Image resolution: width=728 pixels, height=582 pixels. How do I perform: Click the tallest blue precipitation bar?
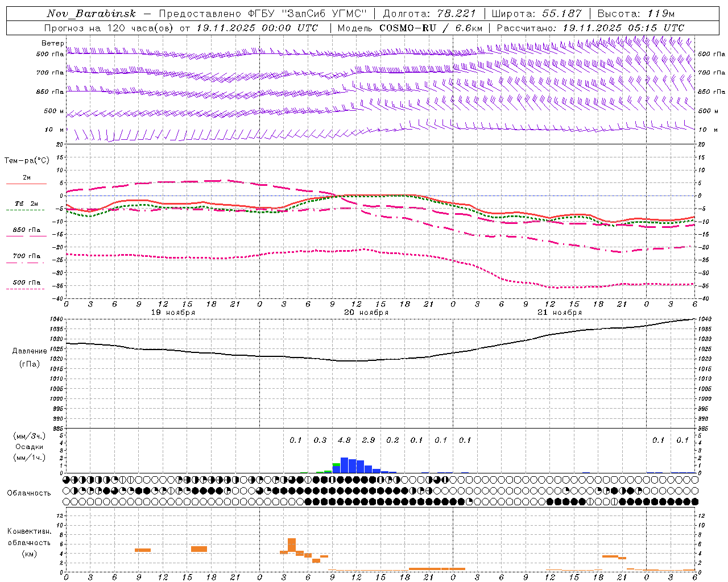344,465
